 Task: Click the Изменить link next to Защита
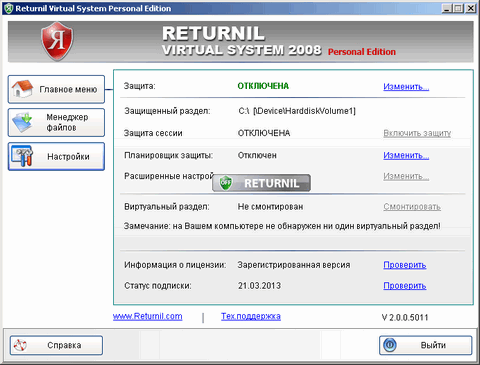(406, 87)
